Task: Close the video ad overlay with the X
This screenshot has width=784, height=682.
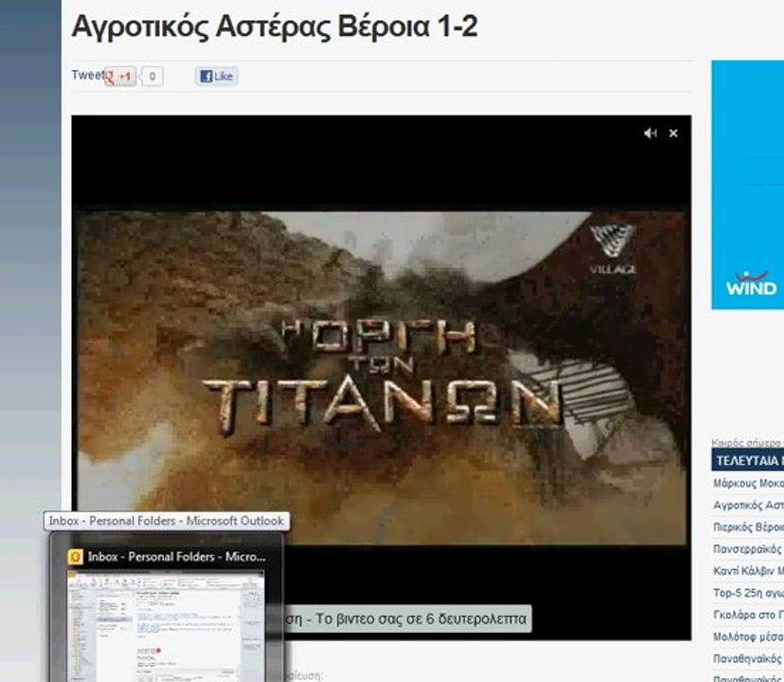Action: [x=673, y=134]
